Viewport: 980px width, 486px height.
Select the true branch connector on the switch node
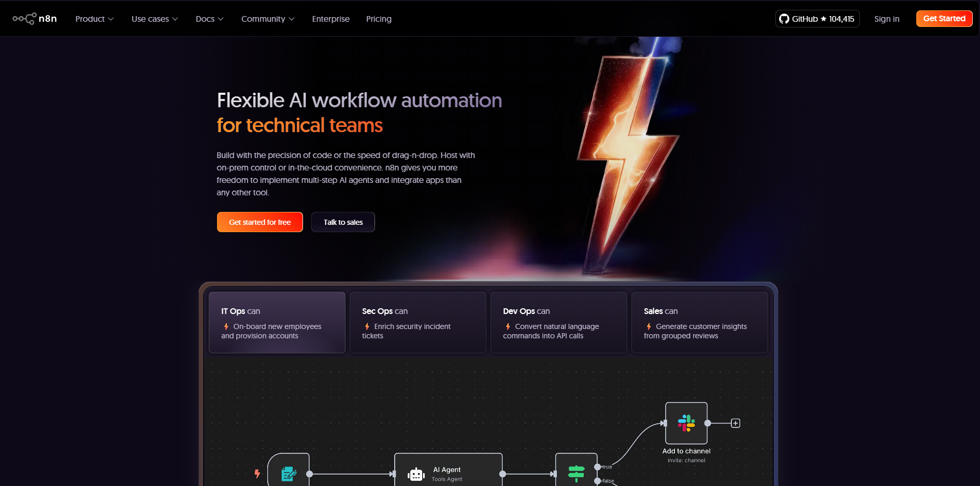(598, 467)
